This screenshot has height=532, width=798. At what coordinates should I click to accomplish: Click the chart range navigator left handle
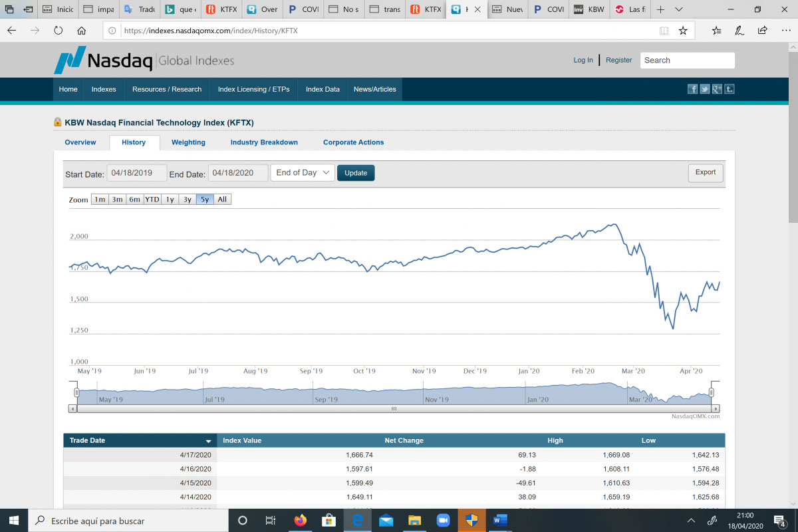pos(77,393)
